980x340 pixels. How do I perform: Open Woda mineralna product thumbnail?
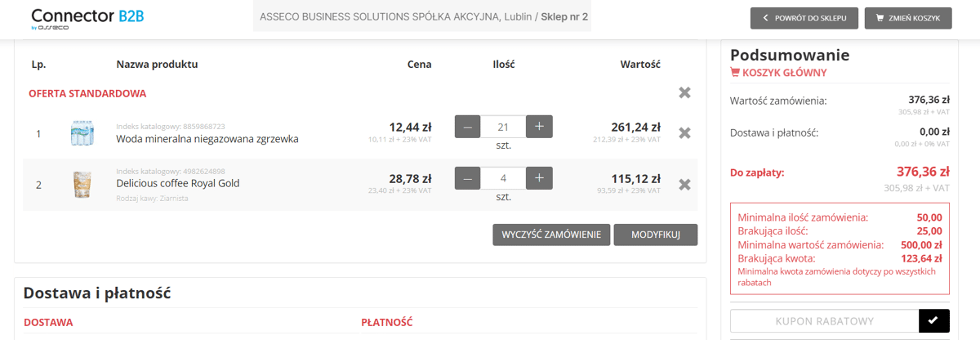coord(82,133)
